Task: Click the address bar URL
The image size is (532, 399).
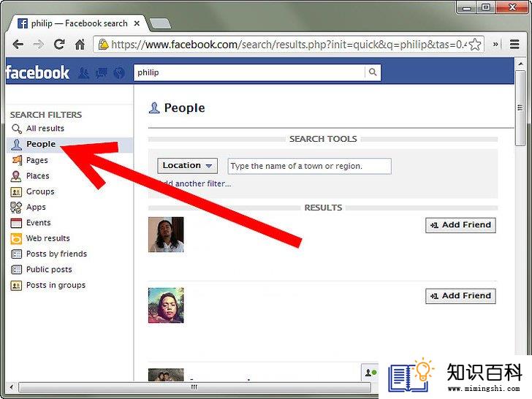Action: [x=289, y=45]
